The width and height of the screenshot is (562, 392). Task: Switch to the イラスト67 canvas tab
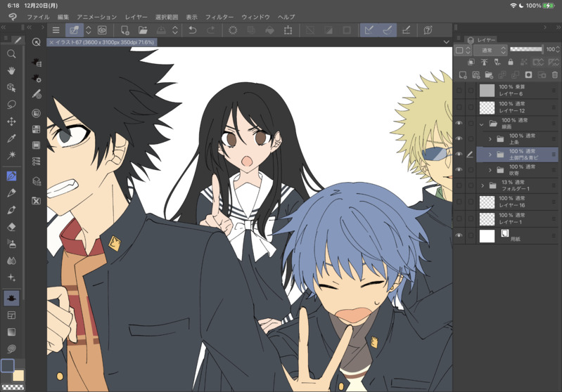click(102, 42)
